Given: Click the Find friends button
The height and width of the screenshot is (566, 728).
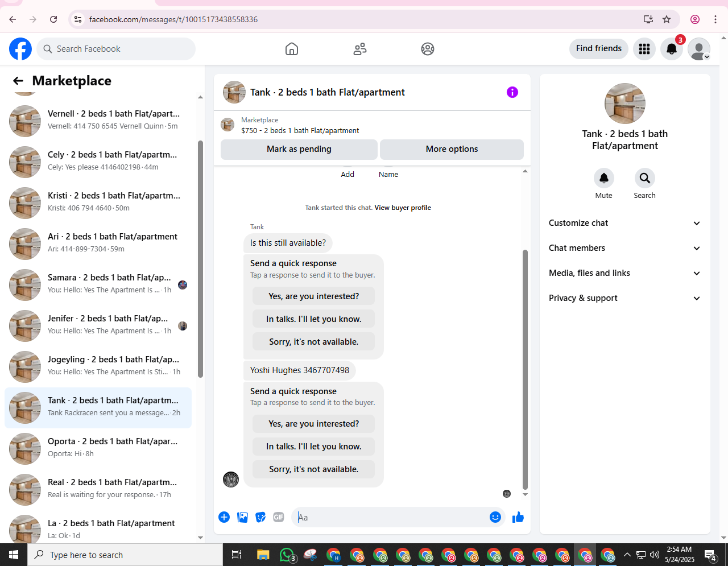Looking at the screenshot, I should (599, 48).
